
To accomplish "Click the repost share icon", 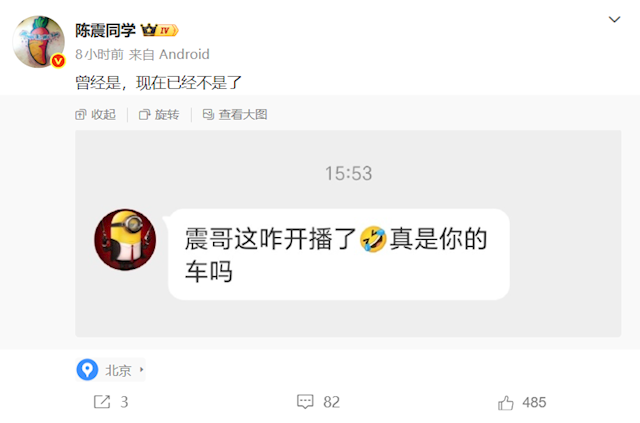I will tap(102, 402).
